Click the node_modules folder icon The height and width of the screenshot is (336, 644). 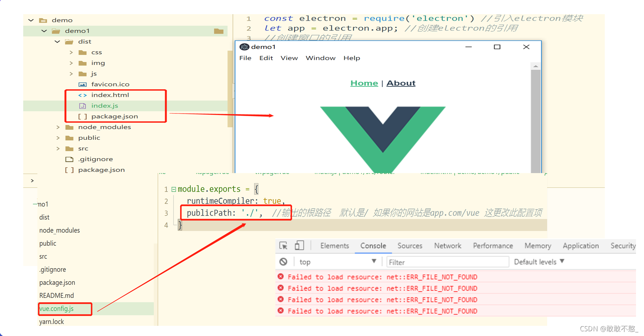[x=69, y=127]
